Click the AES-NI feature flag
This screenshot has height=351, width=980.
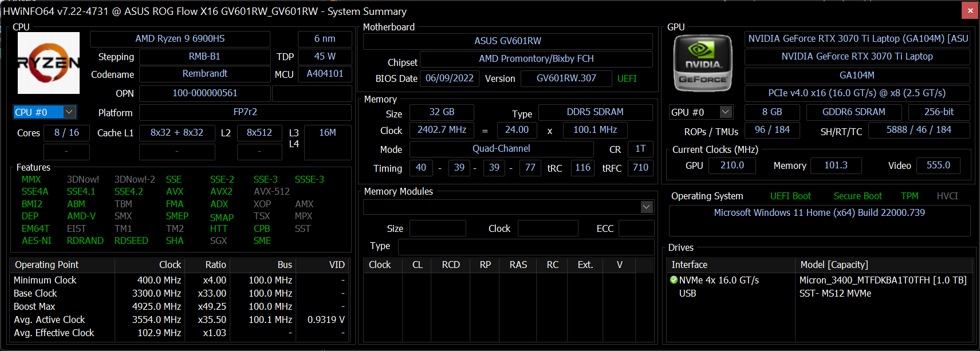37,241
